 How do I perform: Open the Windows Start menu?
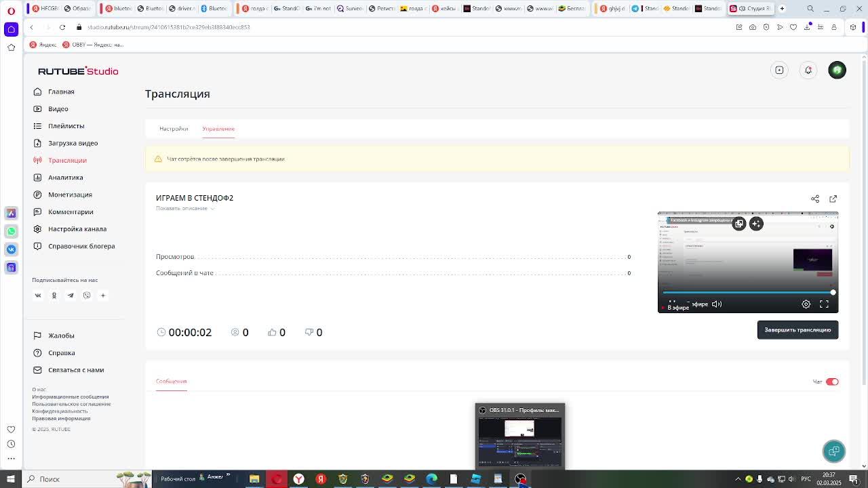pyautogui.click(x=11, y=479)
